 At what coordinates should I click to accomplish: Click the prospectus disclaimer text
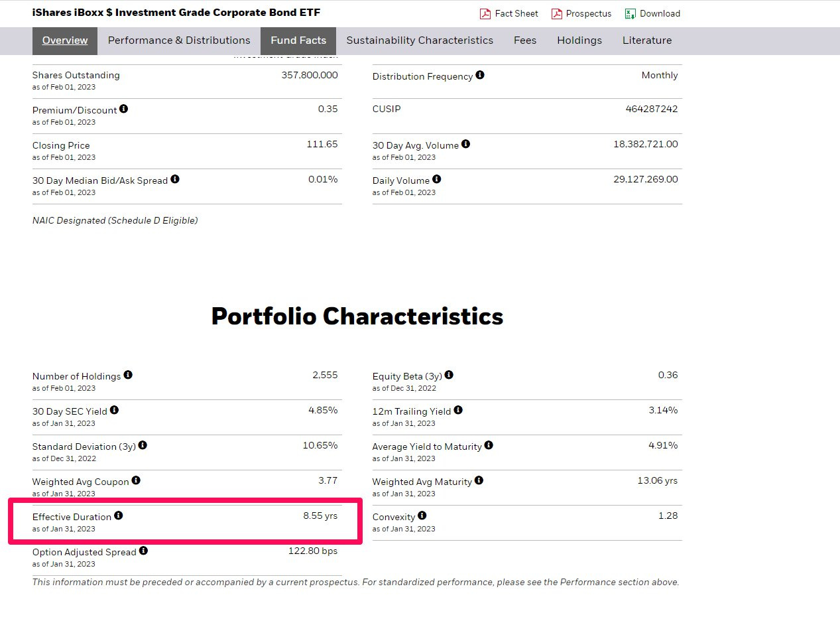click(x=356, y=583)
